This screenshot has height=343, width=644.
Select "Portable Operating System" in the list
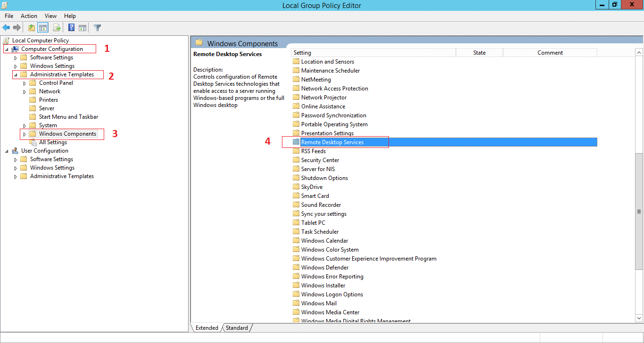point(334,124)
